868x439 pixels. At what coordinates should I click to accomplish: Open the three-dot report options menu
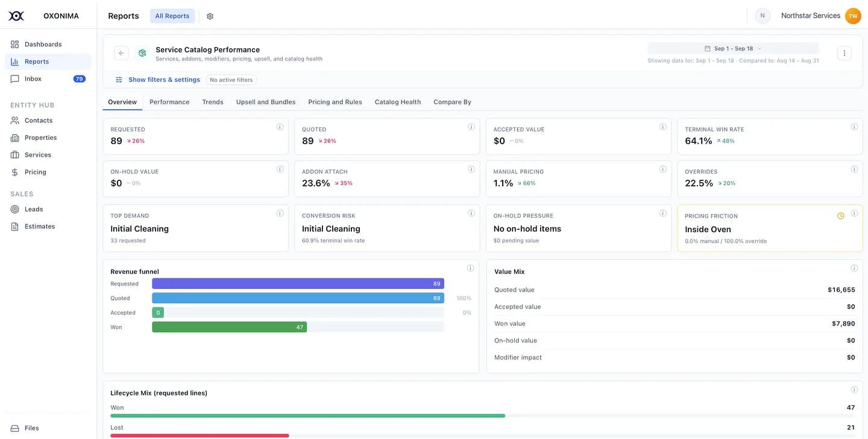(844, 53)
